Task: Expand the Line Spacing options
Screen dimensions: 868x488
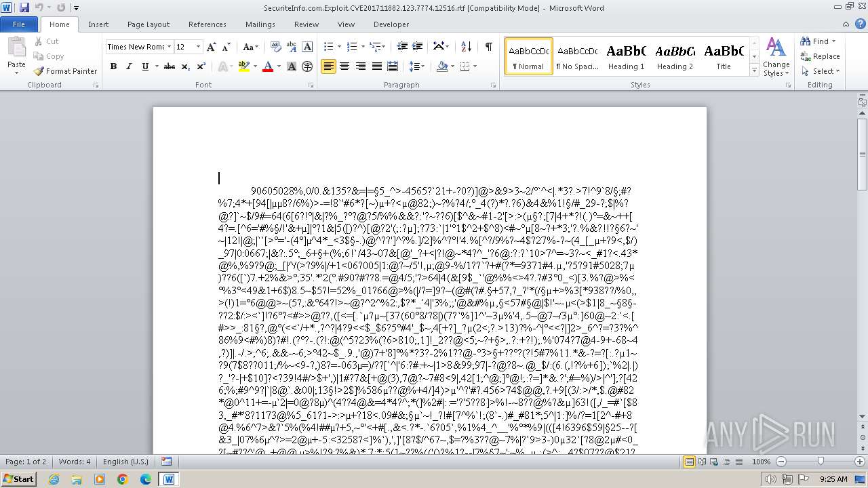Action: coord(417,66)
